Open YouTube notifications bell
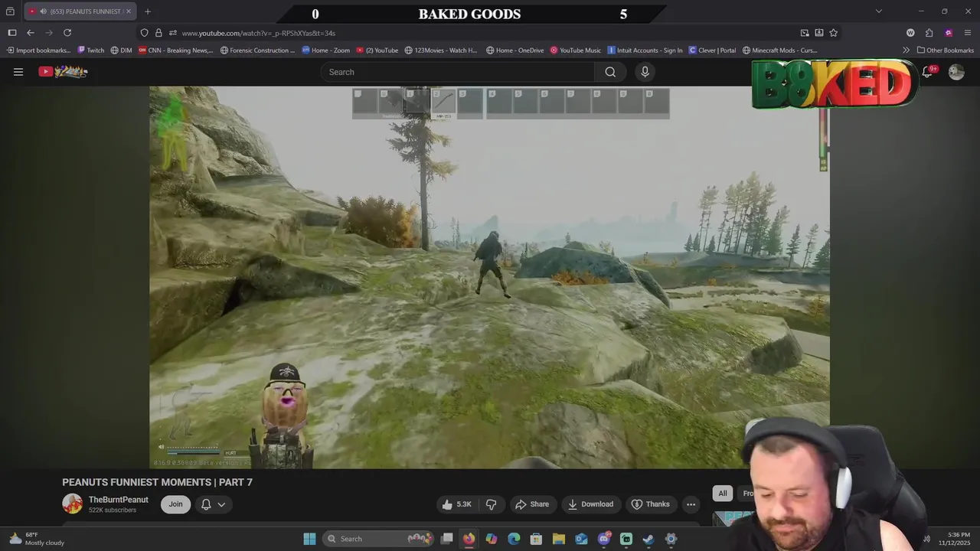Viewport: 980px width, 551px height. pos(927,72)
